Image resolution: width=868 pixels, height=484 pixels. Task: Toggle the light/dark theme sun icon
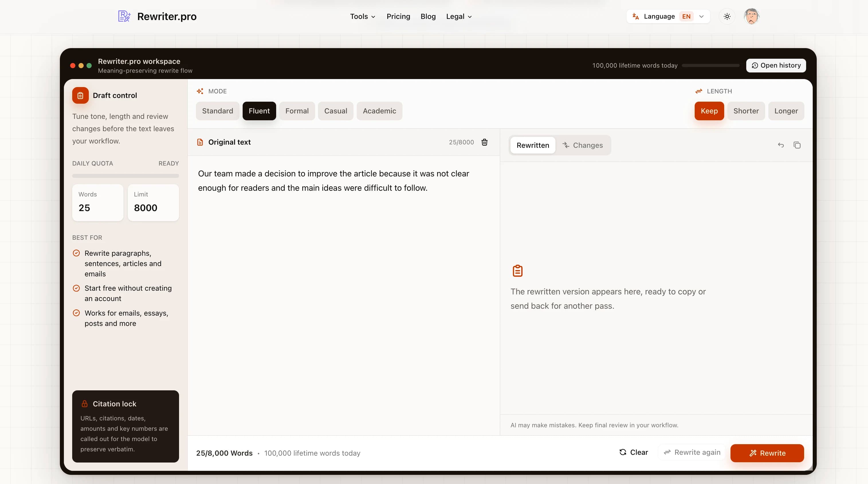tap(727, 16)
